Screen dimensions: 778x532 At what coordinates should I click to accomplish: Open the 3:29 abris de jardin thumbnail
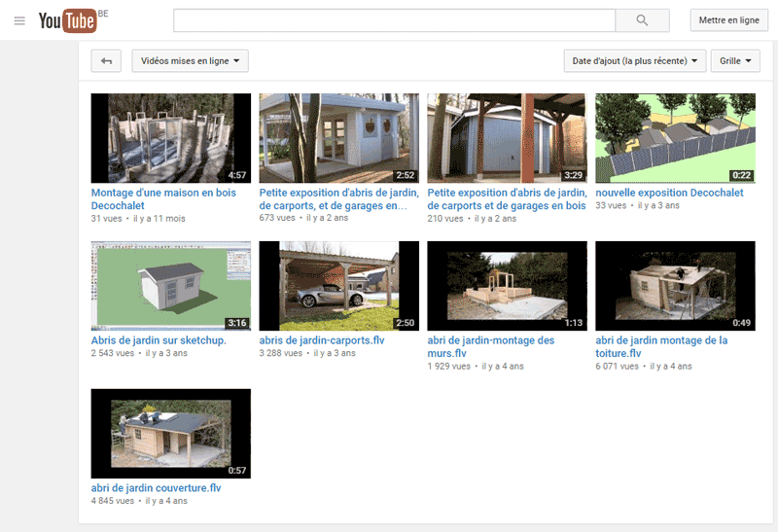click(507, 138)
